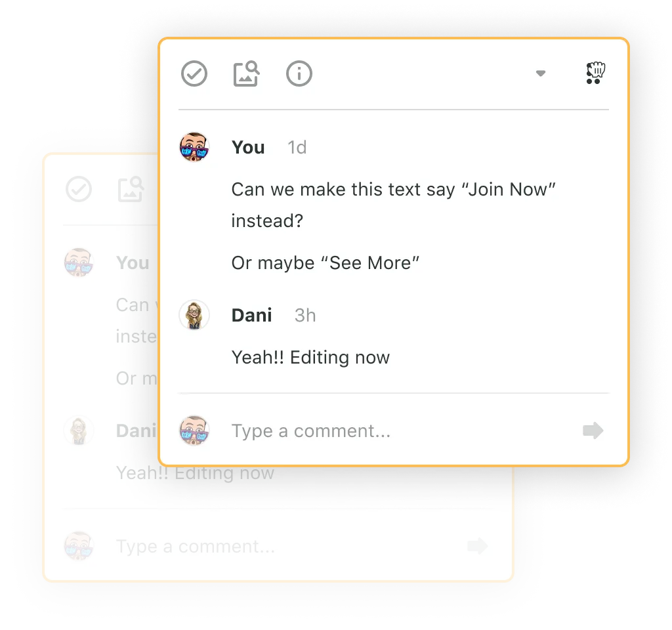Open Dani's avatar picture
This screenshot has height=630, width=672.
[194, 315]
